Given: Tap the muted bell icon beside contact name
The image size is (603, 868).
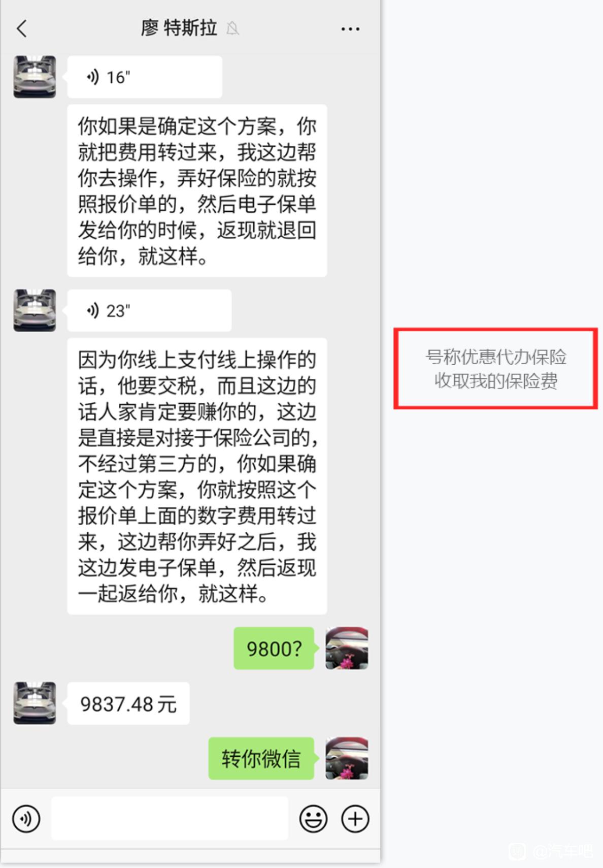Looking at the screenshot, I should 232,28.
